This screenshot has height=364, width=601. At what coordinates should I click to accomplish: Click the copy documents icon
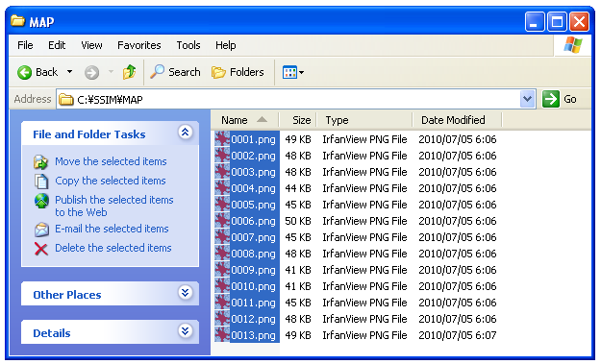[41, 182]
